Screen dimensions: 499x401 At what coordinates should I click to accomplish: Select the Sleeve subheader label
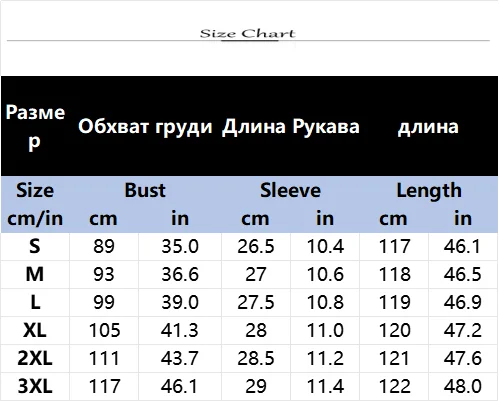point(290,190)
